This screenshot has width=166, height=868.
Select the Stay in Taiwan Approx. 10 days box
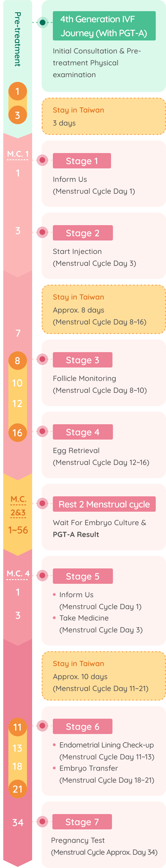tap(104, 676)
